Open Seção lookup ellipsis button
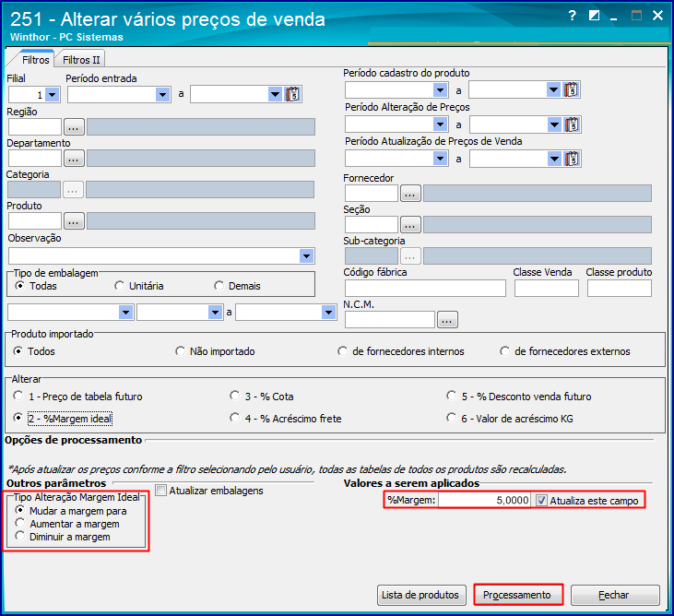The height and width of the screenshot is (616, 674). click(x=410, y=224)
